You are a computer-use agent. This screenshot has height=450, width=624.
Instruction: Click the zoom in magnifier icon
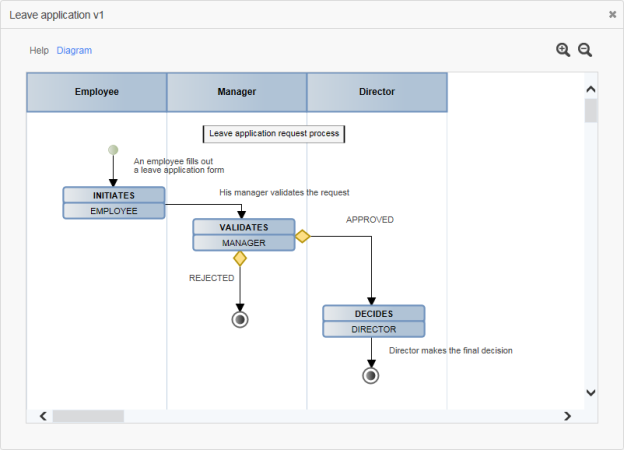(563, 50)
